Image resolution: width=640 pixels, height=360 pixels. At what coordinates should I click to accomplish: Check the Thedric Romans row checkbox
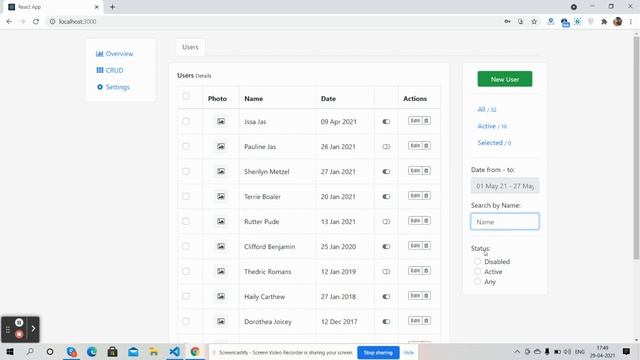186,271
